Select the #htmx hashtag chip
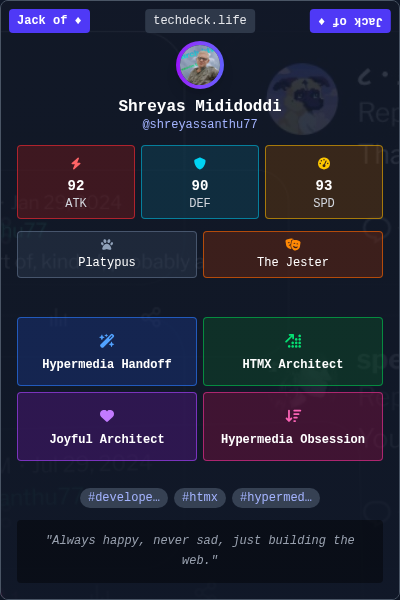This screenshot has width=400, height=600. coord(200,497)
